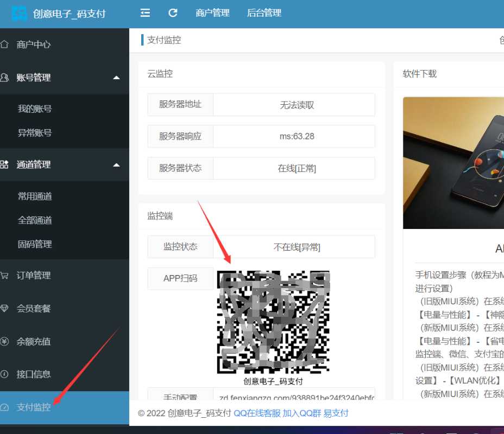Click the ms:63.28 response value

[294, 136]
